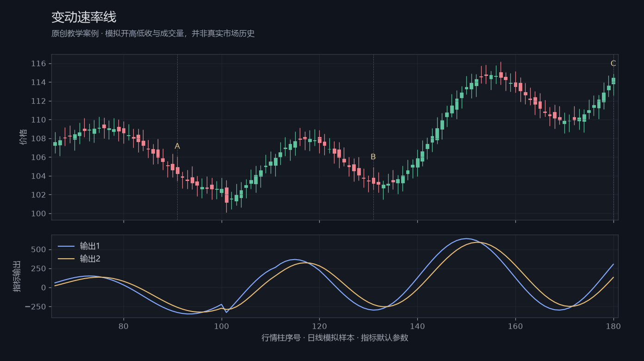Click price axis tick 112
The image size is (644, 361).
click(x=39, y=101)
